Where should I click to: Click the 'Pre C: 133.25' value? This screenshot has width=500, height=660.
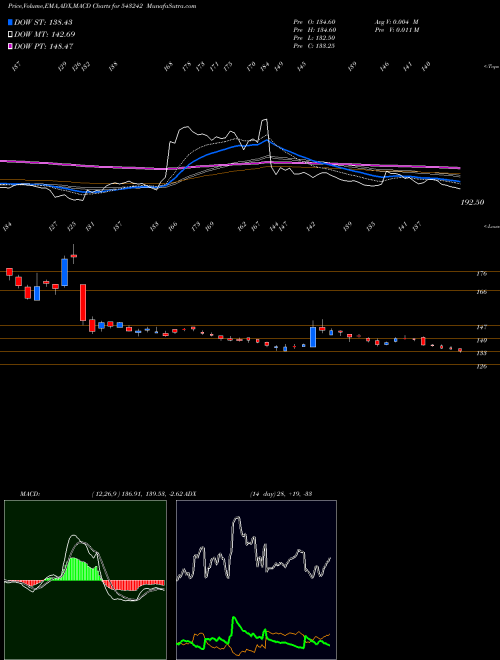314,46
